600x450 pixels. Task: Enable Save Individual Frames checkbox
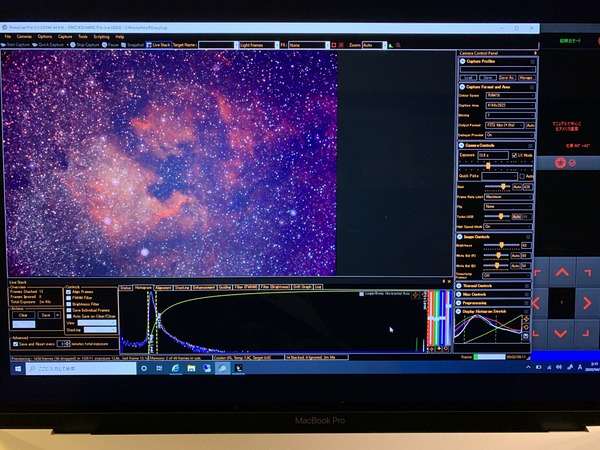click(68, 310)
